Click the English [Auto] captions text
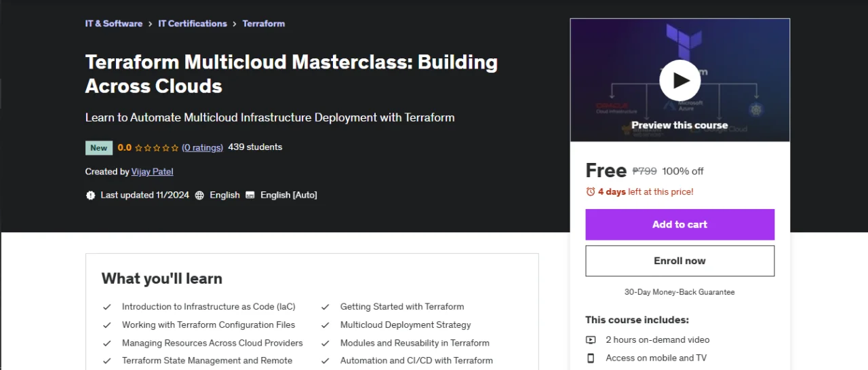 (x=288, y=195)
